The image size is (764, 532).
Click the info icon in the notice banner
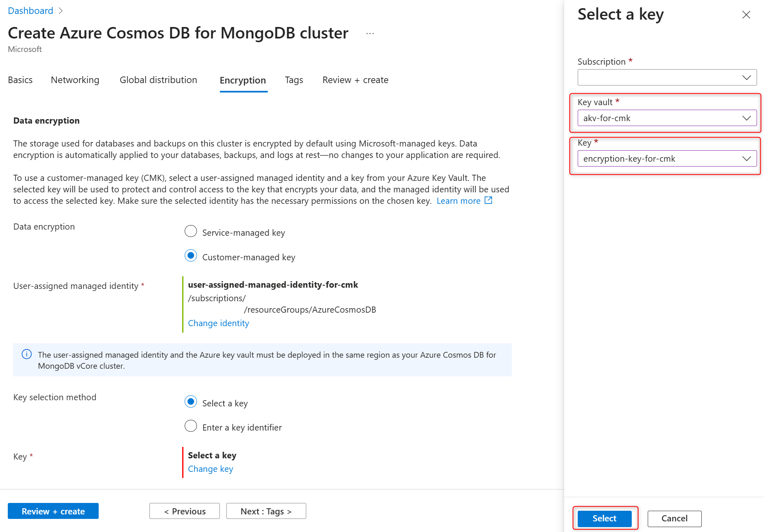pos(27,354)
